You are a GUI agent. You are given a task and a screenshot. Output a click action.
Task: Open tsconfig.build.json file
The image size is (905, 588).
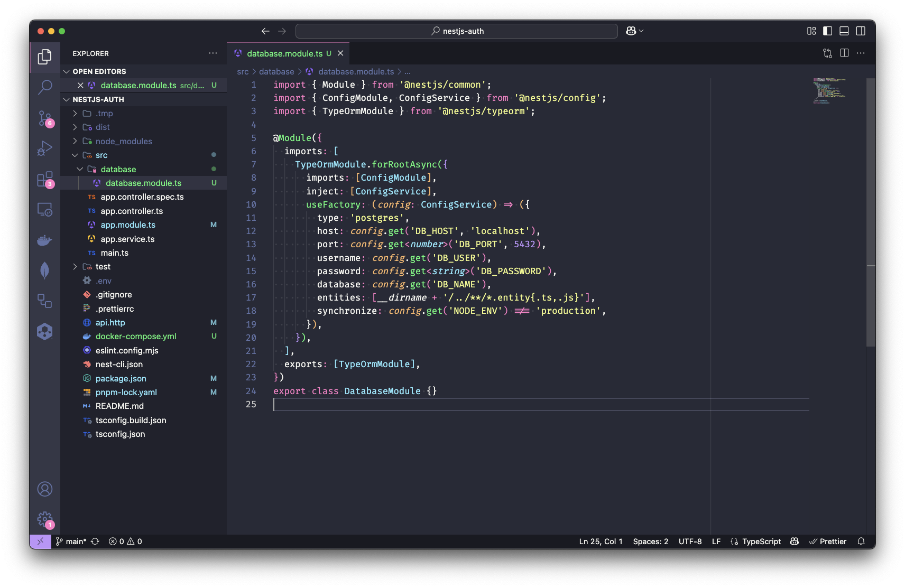tap(144, 421)
